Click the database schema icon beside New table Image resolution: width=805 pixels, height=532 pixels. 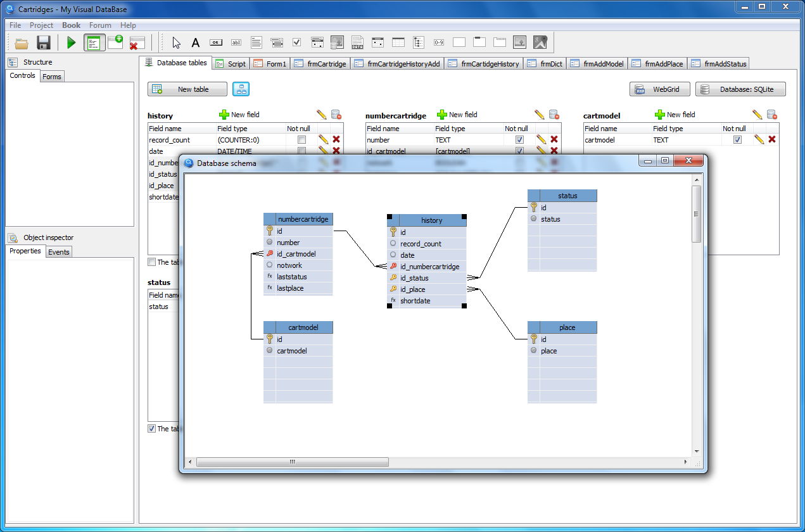[241, 89]
